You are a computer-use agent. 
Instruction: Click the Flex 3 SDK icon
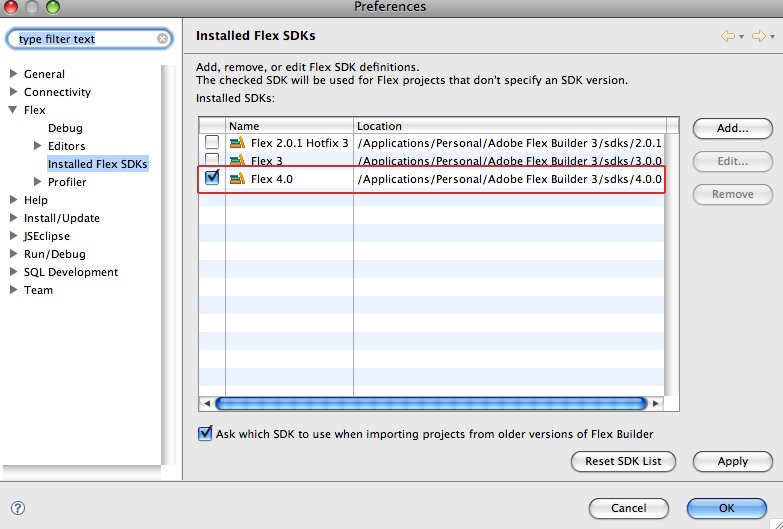pos(237,160)
